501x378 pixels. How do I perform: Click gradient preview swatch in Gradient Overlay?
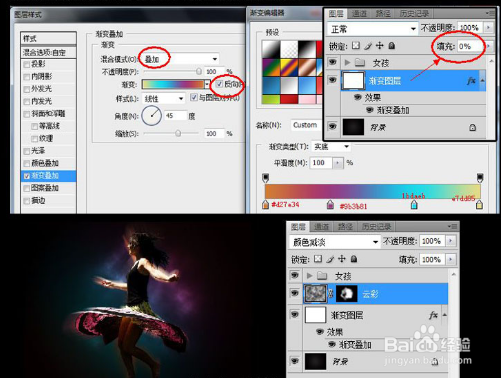[x=173, y=84]
